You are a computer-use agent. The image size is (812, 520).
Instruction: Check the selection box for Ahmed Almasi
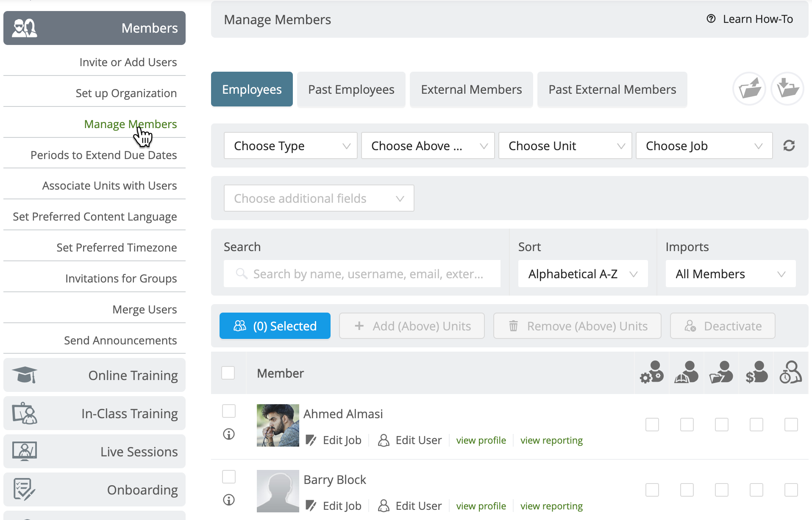pos(229,411)
